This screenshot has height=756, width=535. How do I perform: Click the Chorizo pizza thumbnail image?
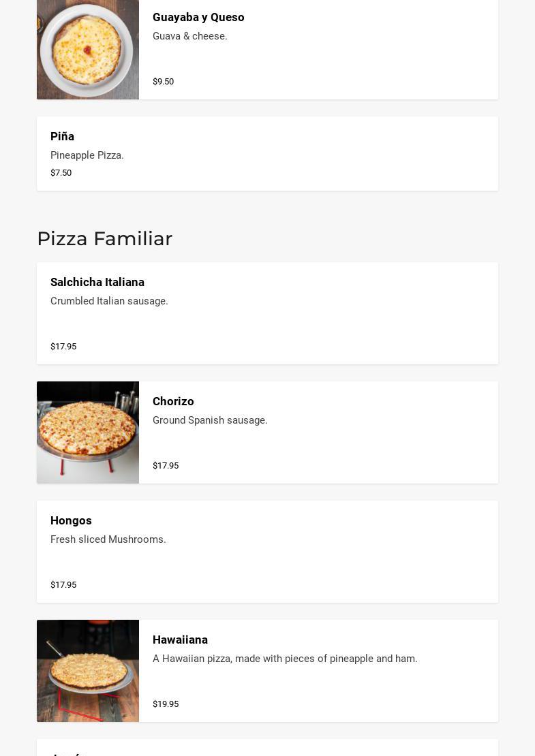tap(87, 432)
